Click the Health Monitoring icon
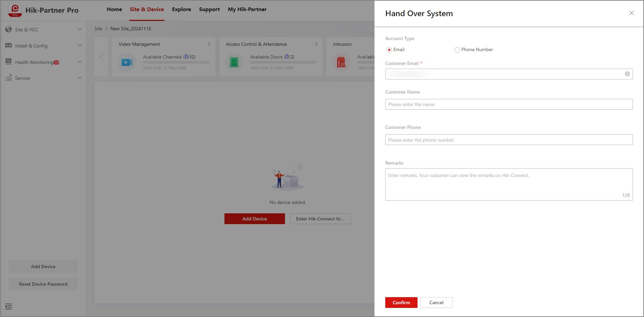Viewport: 644px width, 317px height. point(8,62)
